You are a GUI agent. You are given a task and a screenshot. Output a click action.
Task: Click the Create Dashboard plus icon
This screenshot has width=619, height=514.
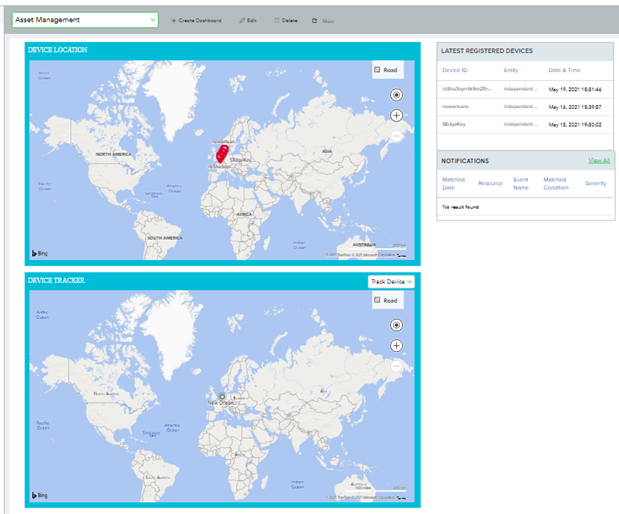(x=173, y=20)
